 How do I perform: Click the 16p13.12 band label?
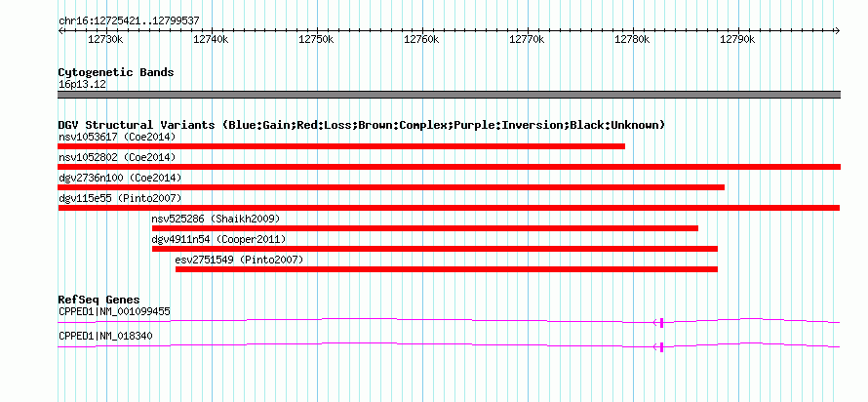tap(82, 85)
